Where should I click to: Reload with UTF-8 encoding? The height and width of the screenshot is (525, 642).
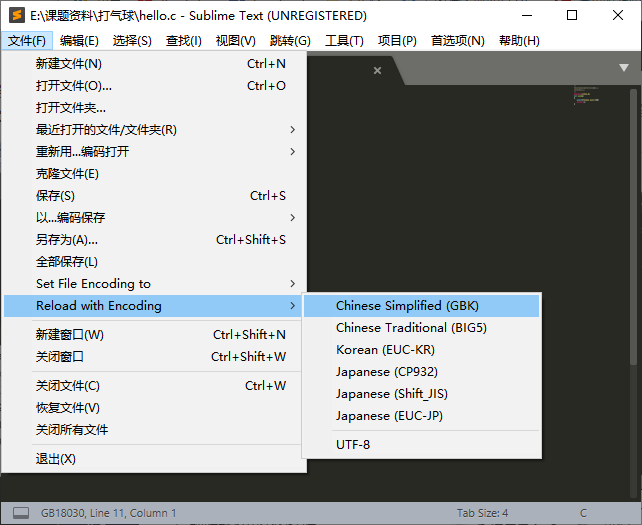421,445
